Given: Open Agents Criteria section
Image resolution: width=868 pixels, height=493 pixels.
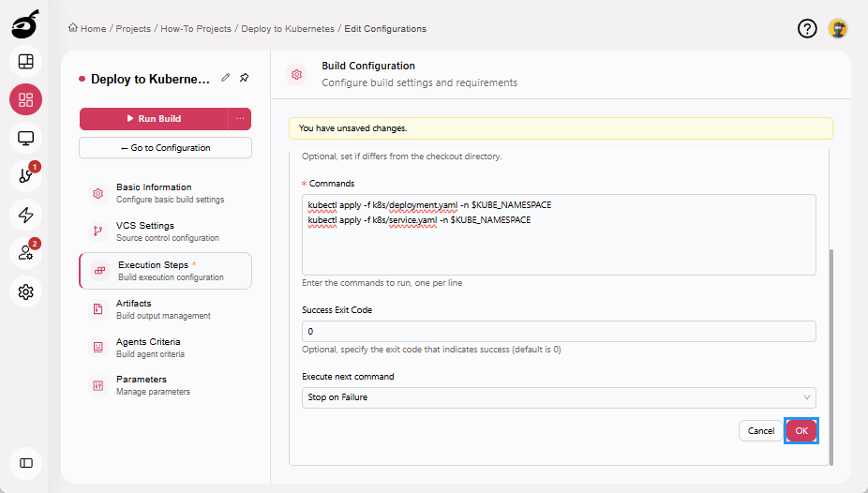Looking at the screenshot, I should click(165, 348).
